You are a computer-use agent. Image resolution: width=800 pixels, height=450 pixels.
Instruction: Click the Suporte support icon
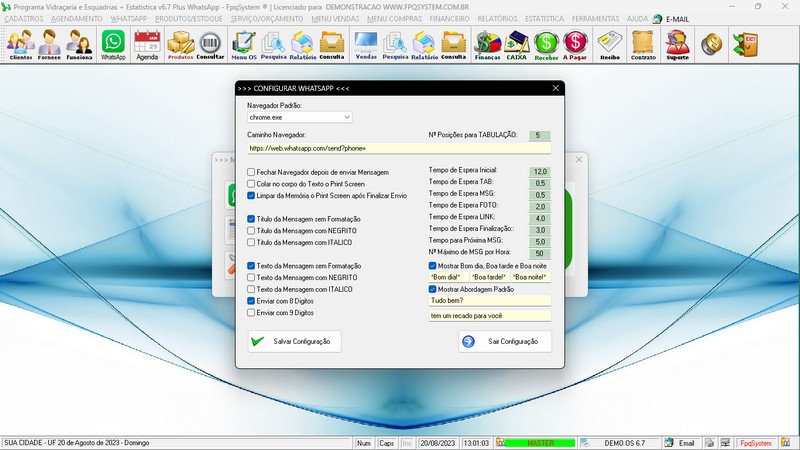coord(678,45)
